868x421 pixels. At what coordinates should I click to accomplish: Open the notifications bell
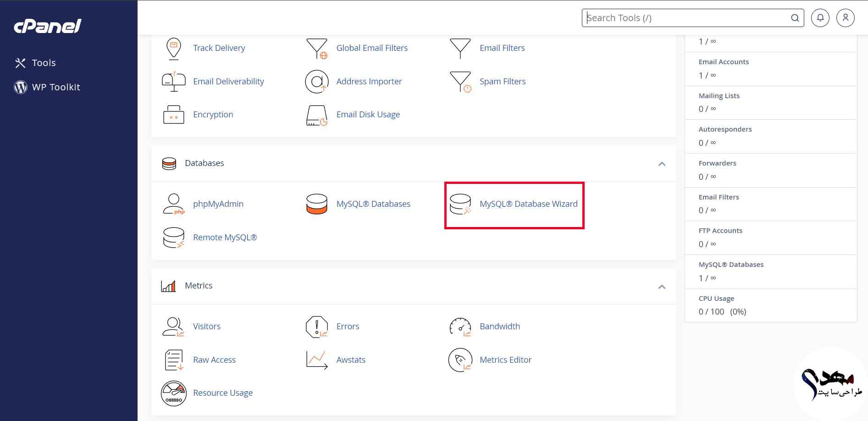[820, 18]
